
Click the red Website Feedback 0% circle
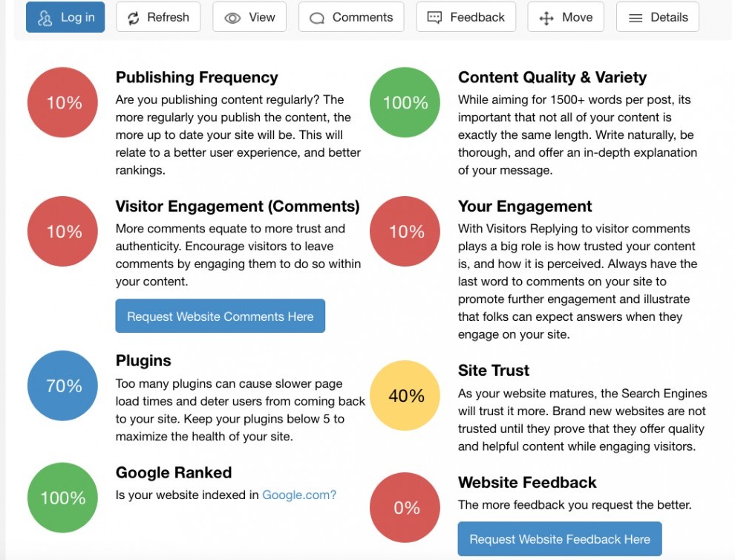pos(405,507)
